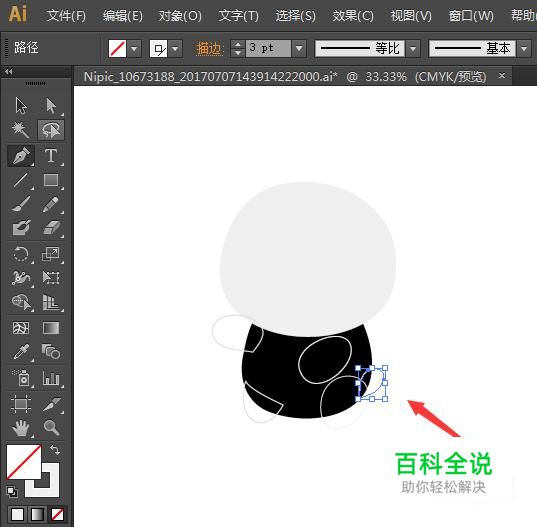The image size is (537, 527).
Task: Select the Selection (black arrow) tool
Action: point(21,105)
